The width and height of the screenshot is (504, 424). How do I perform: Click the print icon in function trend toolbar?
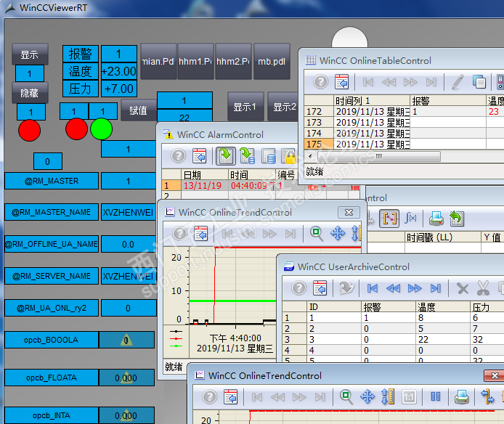tap(436, 219)
